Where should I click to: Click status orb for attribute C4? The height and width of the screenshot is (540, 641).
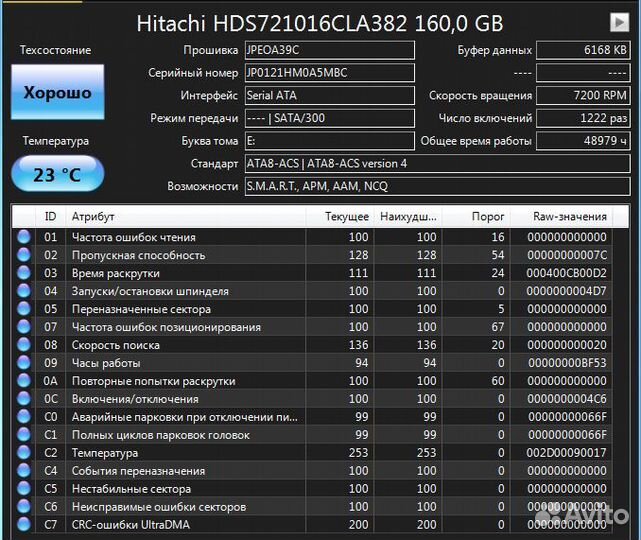[24, 471]
